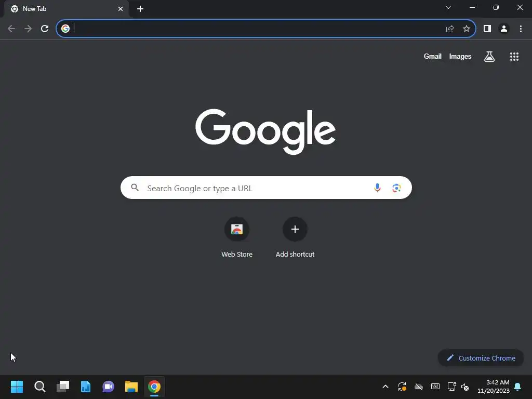Screen dimensions: 532x399
Task: Click the sync update tray icon
Action: coord(402,387)
